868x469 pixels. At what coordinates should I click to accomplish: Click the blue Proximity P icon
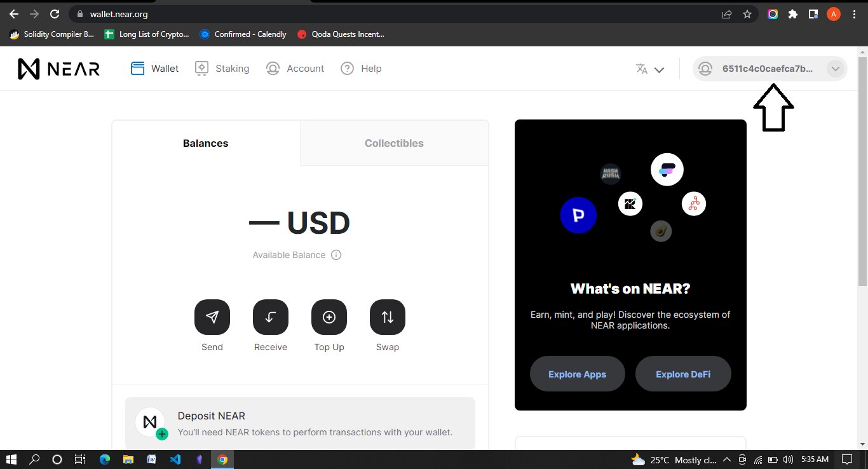tap(578, 215)
